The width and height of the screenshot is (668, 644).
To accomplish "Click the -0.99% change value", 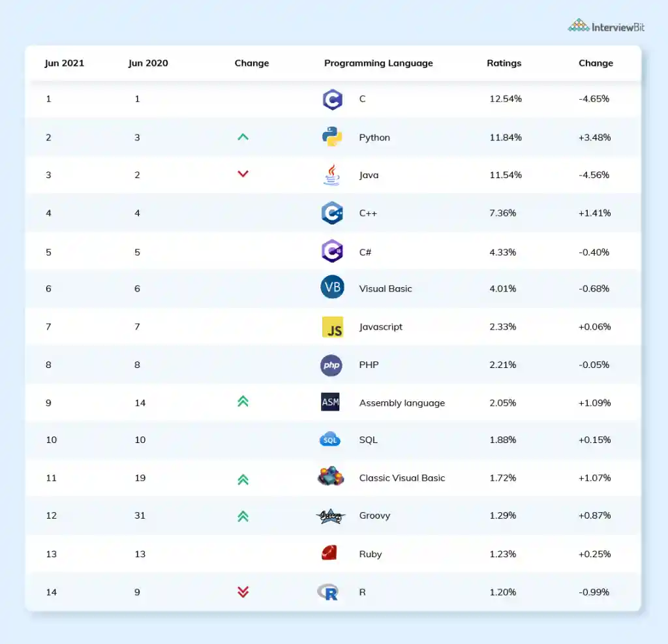I will click(594, 592).
